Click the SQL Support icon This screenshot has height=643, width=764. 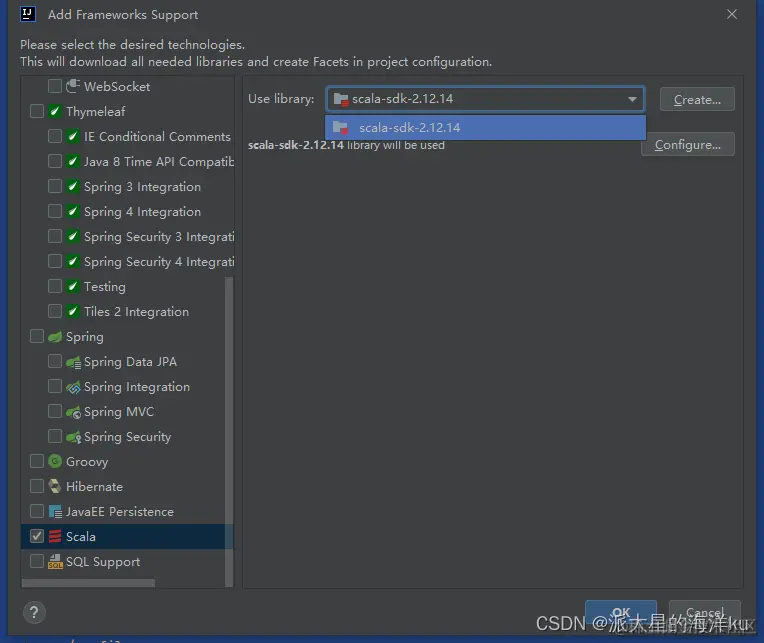pos(55,562)
